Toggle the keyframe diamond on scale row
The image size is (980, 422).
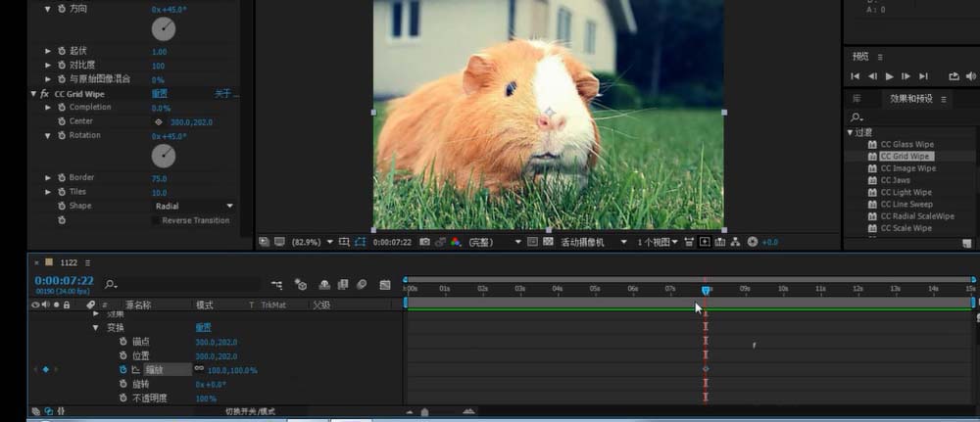tap(45, 370)
